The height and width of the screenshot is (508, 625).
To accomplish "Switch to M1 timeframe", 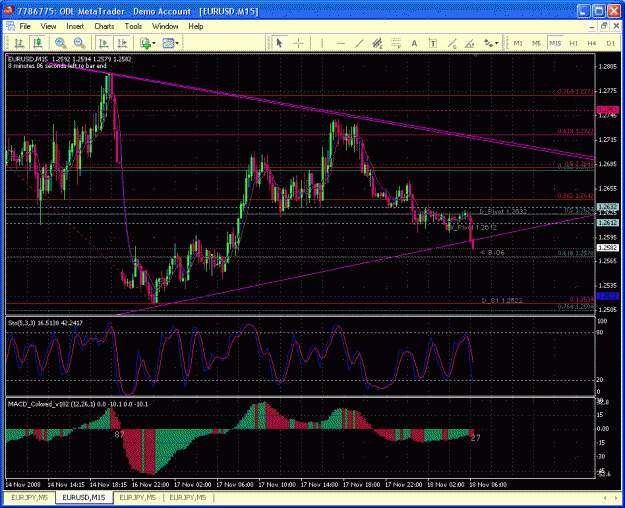I will (518, 43).
